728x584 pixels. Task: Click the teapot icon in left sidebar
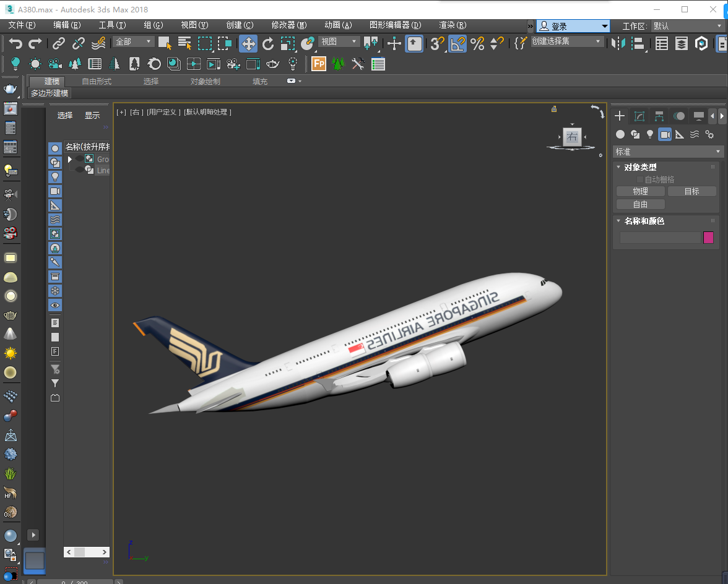10,88
